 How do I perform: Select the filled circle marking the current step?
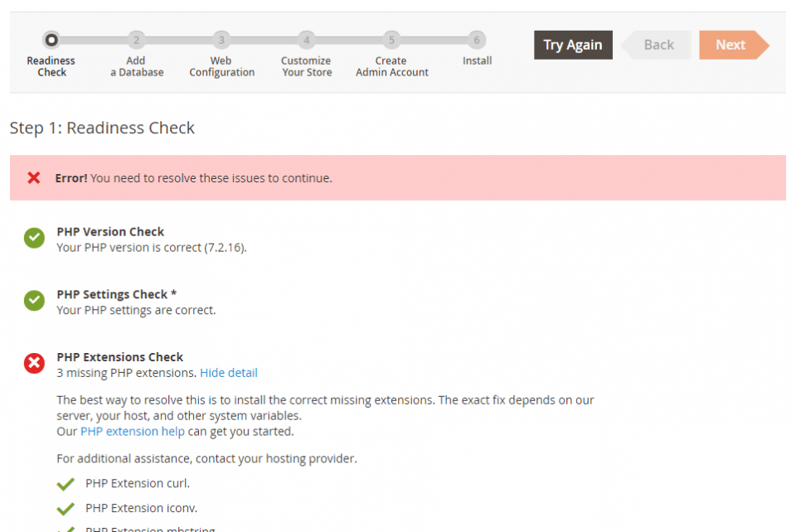(51, 39)
